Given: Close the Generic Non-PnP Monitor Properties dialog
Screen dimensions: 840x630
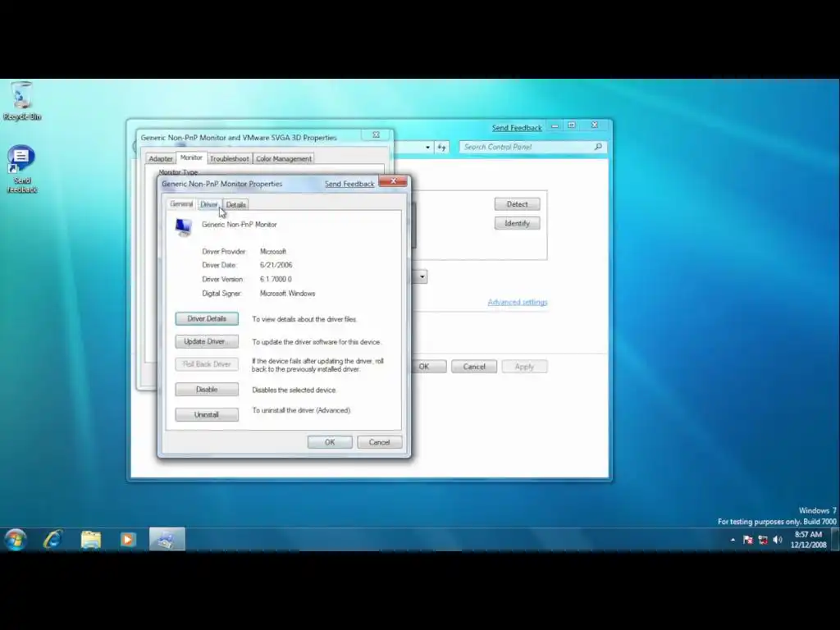Looking at the screenshot, I should [x=393, y=181].
